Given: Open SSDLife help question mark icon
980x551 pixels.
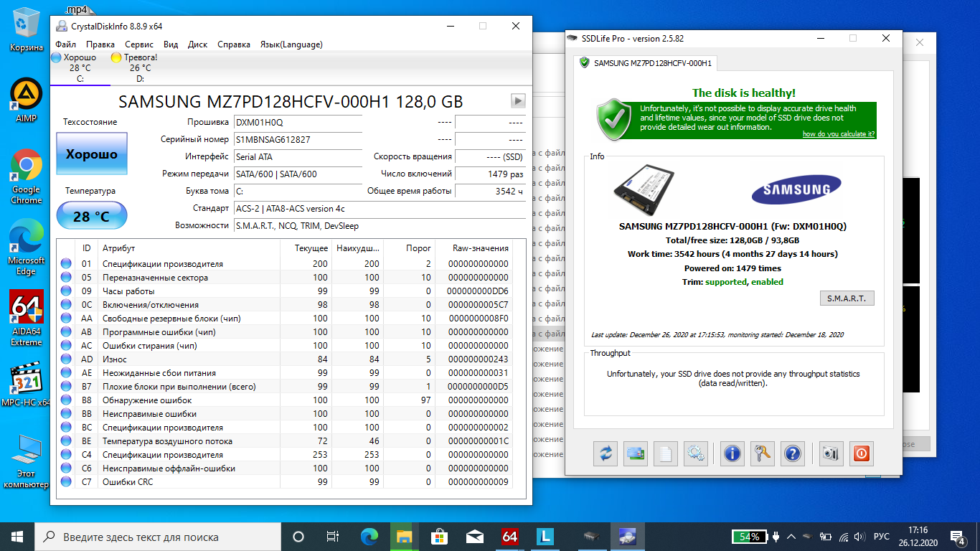Looking at the screenshot, I should pos(792,453).
